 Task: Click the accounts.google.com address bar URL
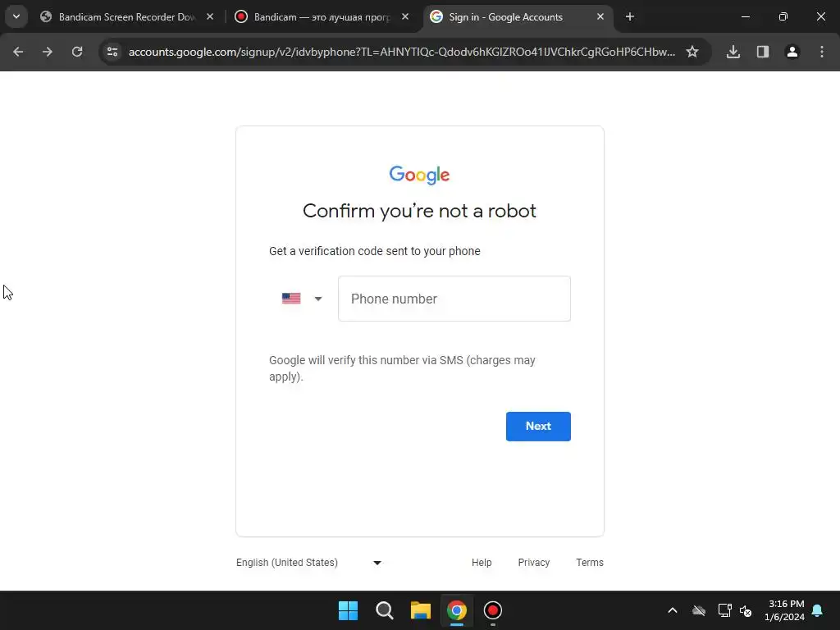tap(402, 52)
